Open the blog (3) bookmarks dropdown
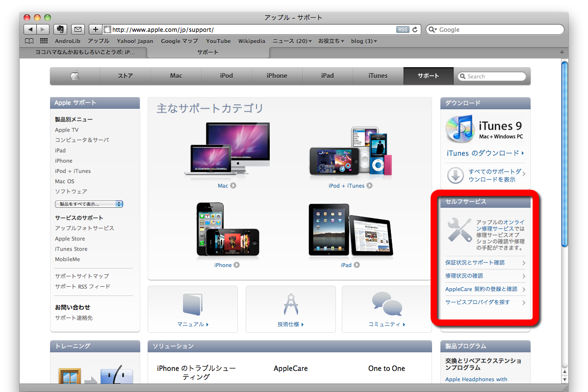Viewport: 588px width, 392px height. click(364, 41)
